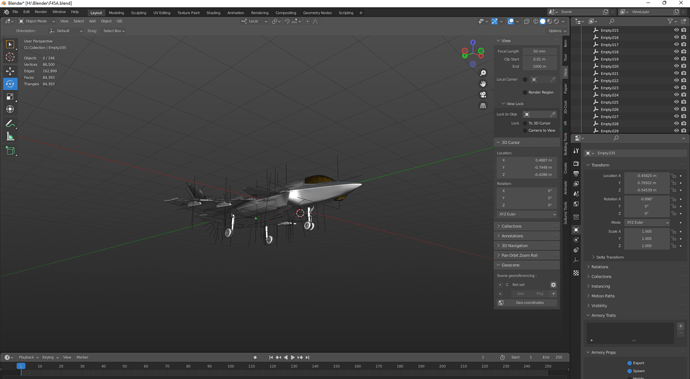The height and width of the screenshot is (379, 690).
Task: Hide Empty020 using its eye icon
Action: [676, 66]
